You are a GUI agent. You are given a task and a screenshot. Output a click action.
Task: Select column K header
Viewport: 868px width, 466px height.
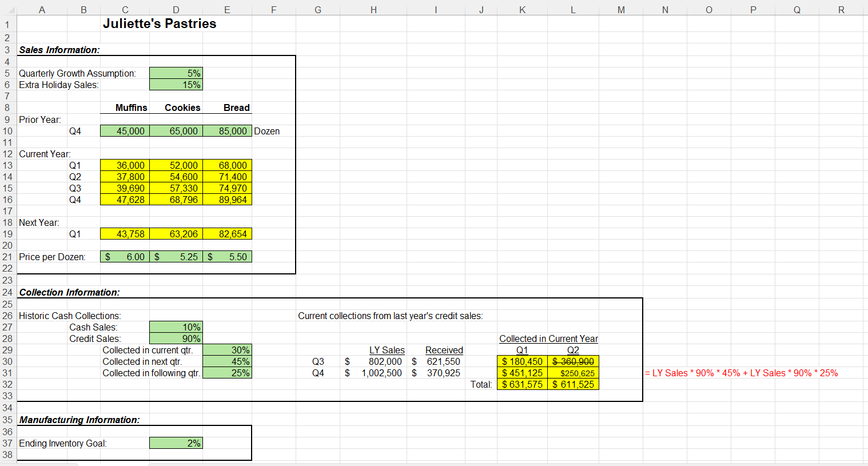pos(522,9)
